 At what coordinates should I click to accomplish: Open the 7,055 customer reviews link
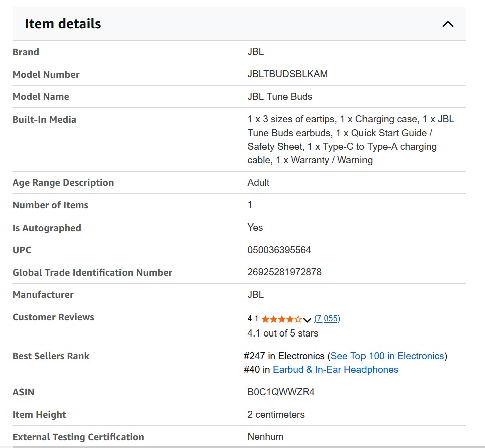[327, 319]
